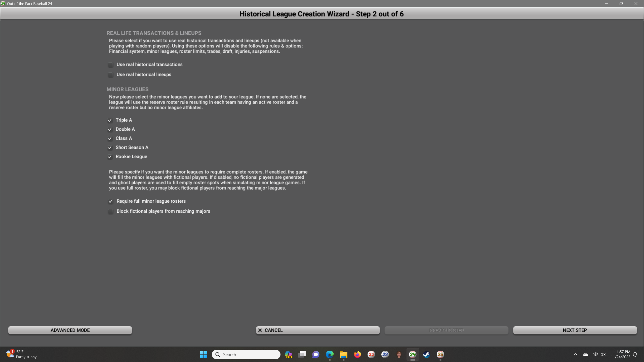The height and width of the screenshot is (362, 644).
Task: Uncheck Short Season A league
Action: 110,148
